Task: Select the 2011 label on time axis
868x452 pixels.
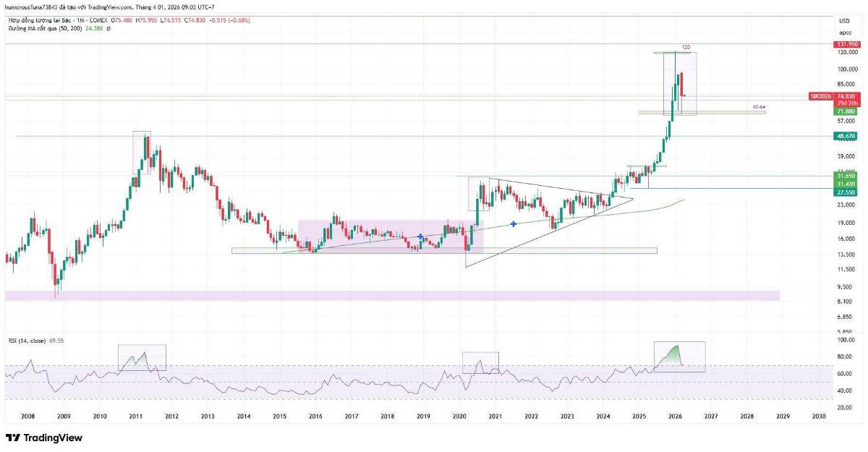Action: 136,417
